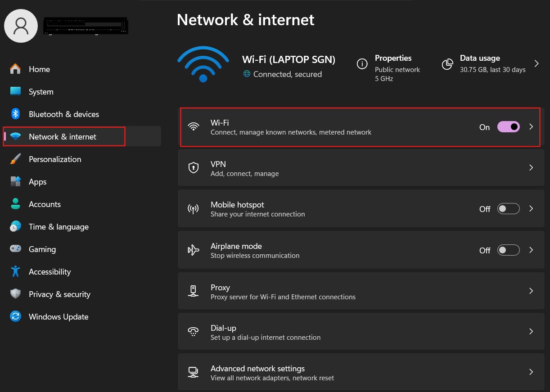Image resolution: width=550 pixels, height=392 pixels.
Task: Open Proxy page via its chevron
Action: click(x=531, y=291)
